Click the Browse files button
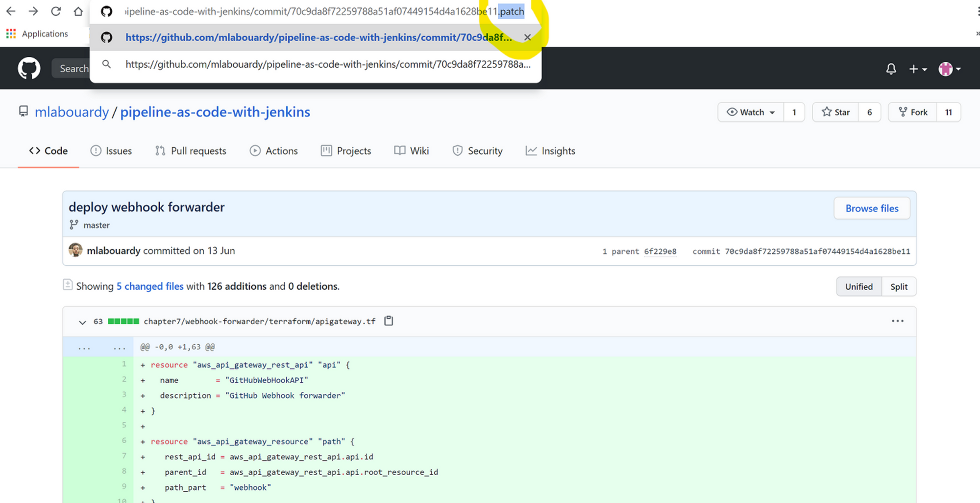The height and width of the screenshot is (503, 980). point(872,208)
